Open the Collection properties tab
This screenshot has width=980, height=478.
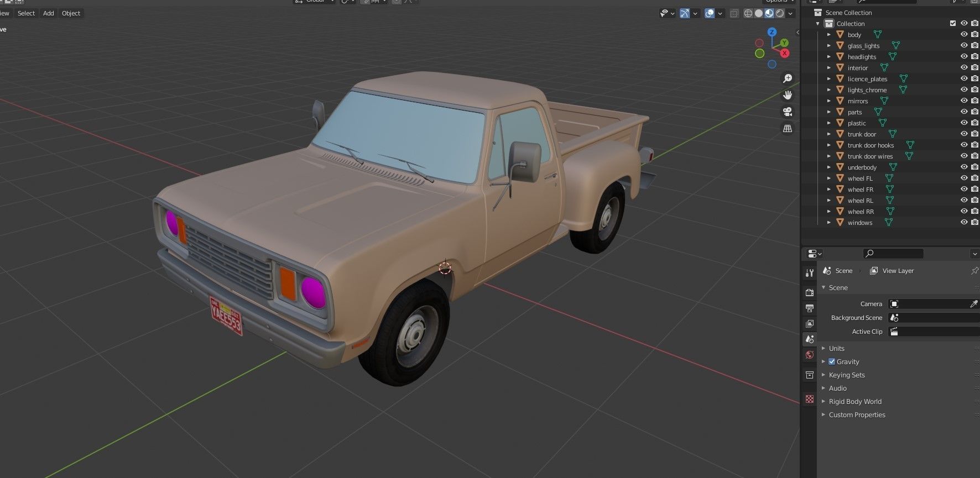coord(810,375)
